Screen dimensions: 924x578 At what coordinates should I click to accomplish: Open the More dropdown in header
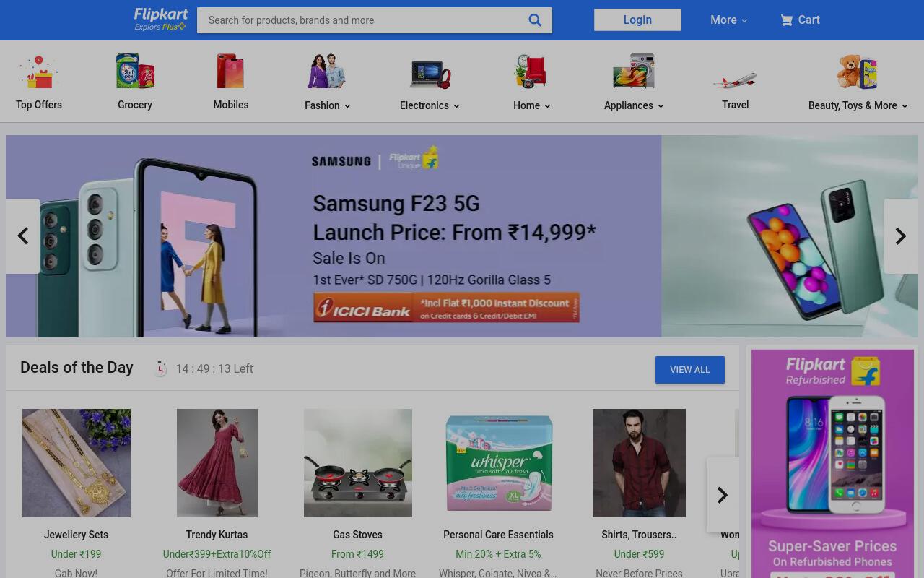728,20
